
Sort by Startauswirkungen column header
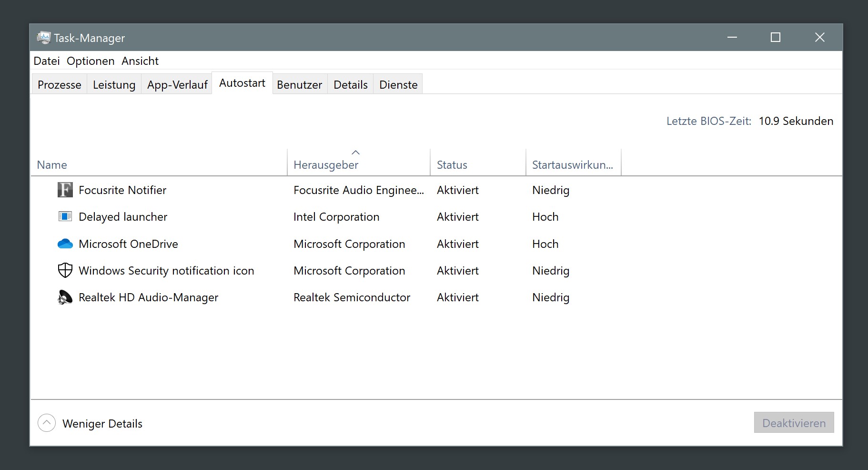click(x=572, y=165)
